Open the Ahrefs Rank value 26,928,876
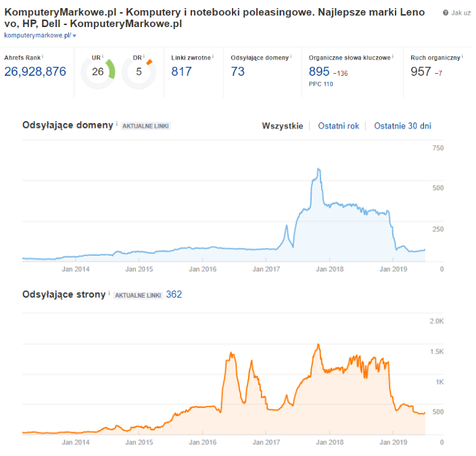This screenshot has height=456, width=476. pos(35,72)
